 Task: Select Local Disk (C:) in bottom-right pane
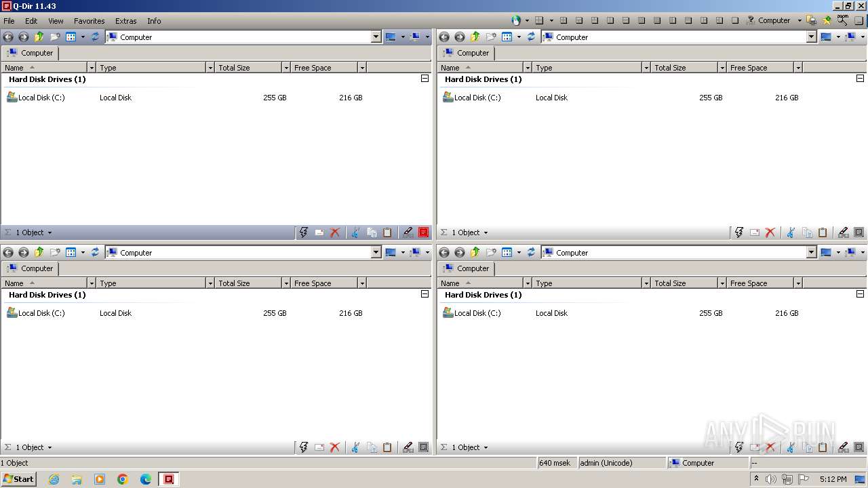[472, 313]
